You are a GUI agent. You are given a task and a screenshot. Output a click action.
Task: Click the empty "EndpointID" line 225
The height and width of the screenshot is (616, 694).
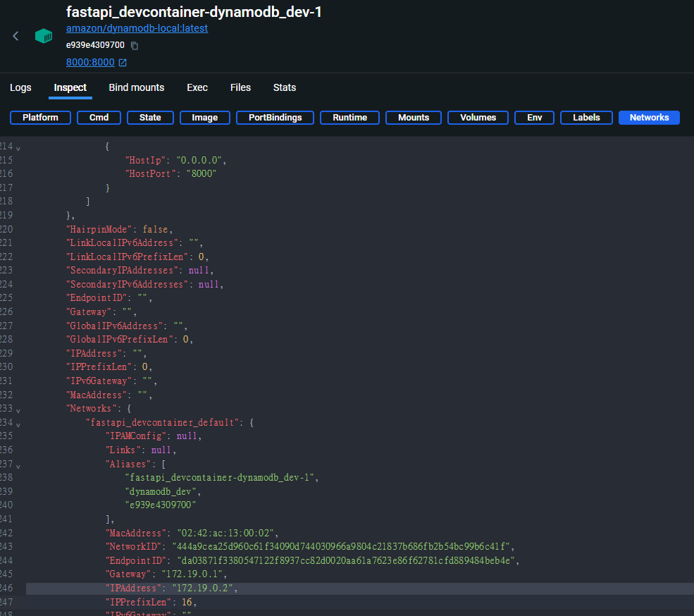pyautogui.click(x=109, y=298)
